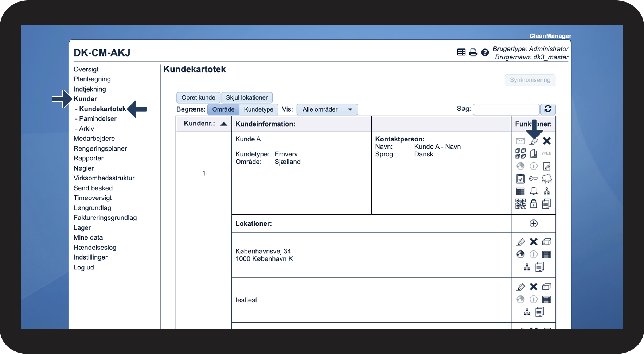Click the refresh icon beside the search field

point(548,109)
